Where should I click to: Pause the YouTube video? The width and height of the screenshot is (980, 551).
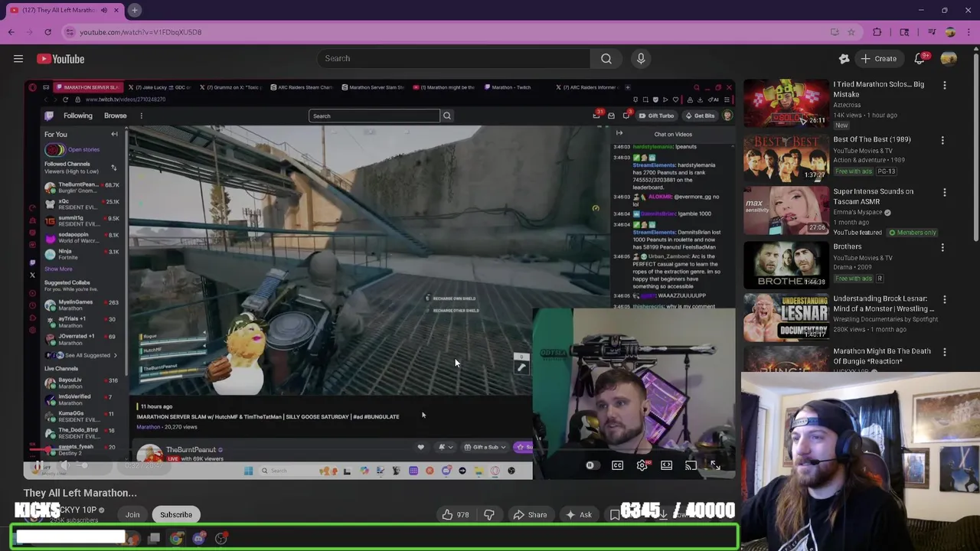click(38, 466)
